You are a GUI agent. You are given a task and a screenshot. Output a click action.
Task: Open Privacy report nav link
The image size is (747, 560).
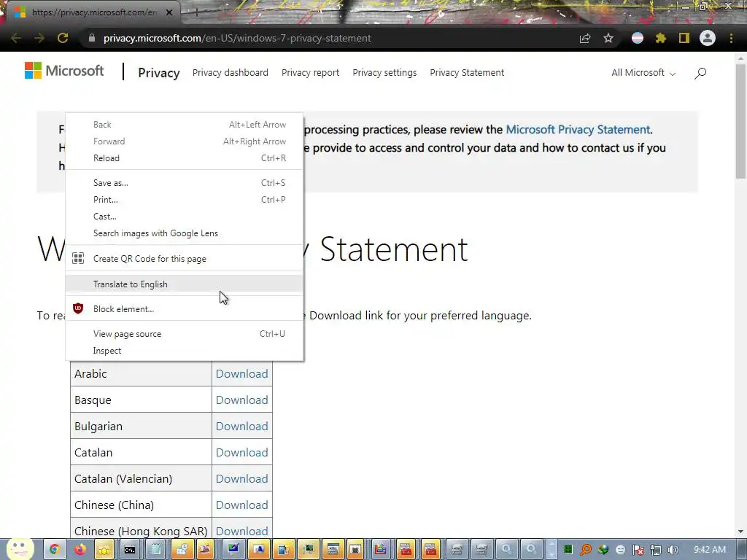coord(310,72)
